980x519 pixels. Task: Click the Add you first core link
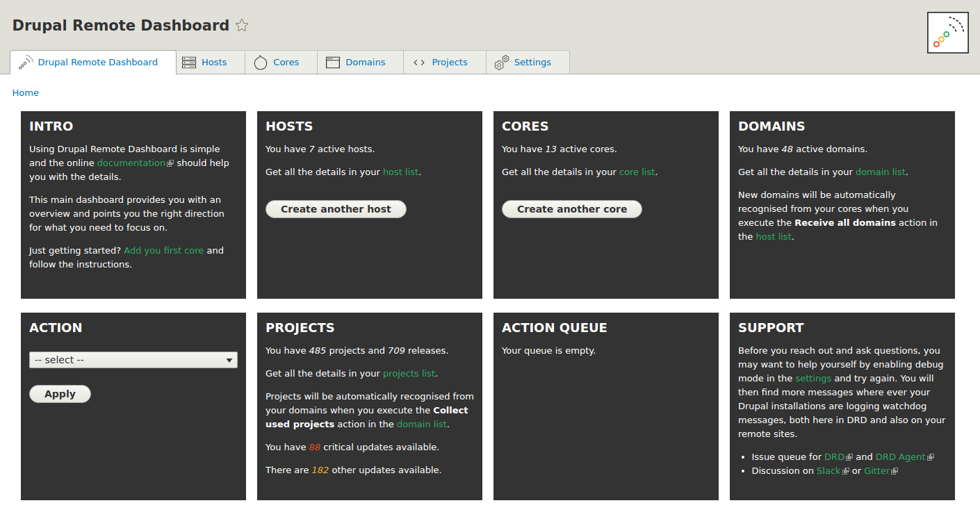coord(163,251)
